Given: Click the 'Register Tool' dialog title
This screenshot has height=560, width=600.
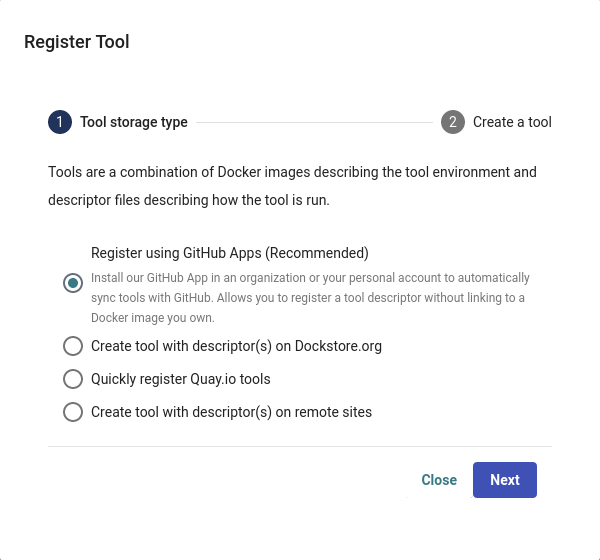Looking at the screenshot, I should coord(77,42).
